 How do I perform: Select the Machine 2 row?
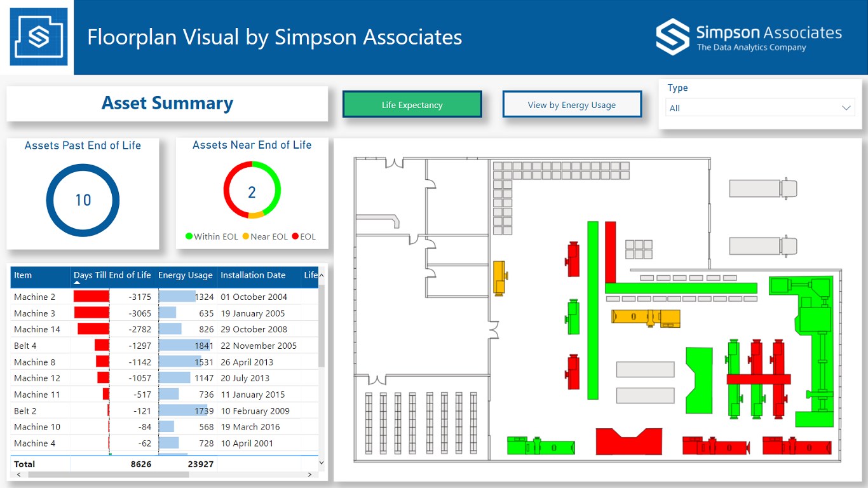click(165, 297)
